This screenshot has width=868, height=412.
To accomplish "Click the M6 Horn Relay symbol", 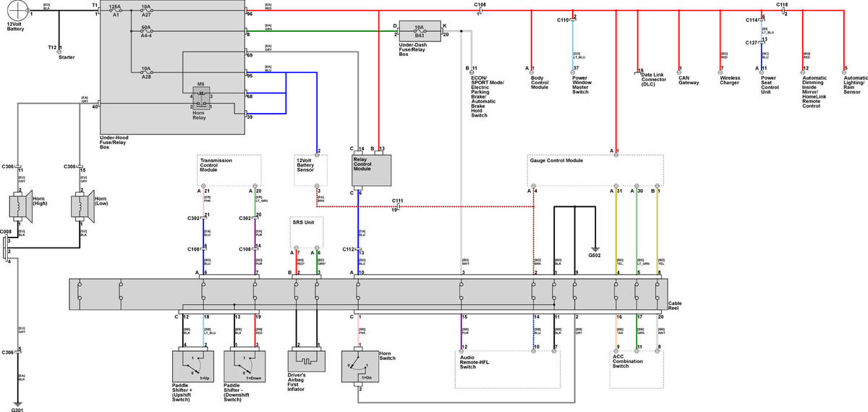I will click(x=201, y=98).
